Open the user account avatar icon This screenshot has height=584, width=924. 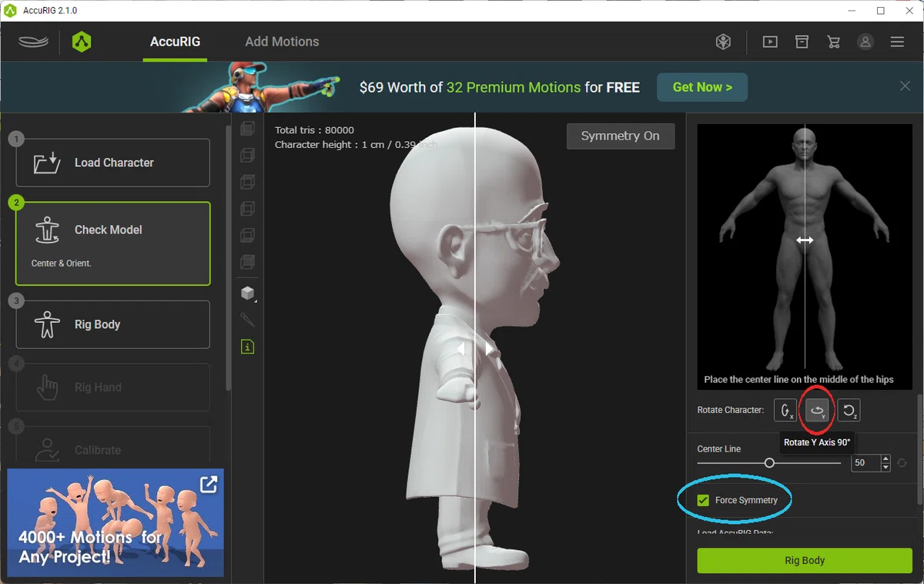[x=865, y=42]
